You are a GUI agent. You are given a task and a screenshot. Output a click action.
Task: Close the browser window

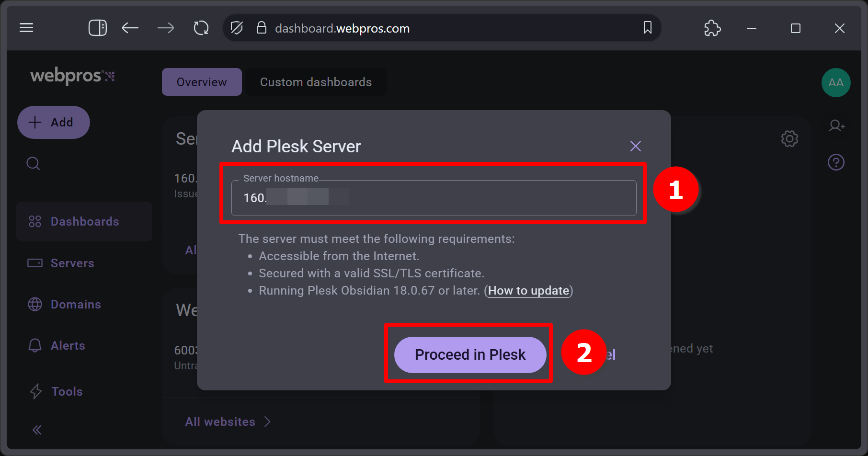point(839,28)
